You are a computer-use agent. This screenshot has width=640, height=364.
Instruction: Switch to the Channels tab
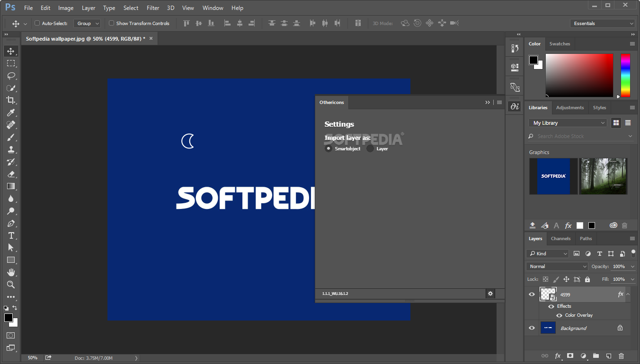tap(561, 239)
